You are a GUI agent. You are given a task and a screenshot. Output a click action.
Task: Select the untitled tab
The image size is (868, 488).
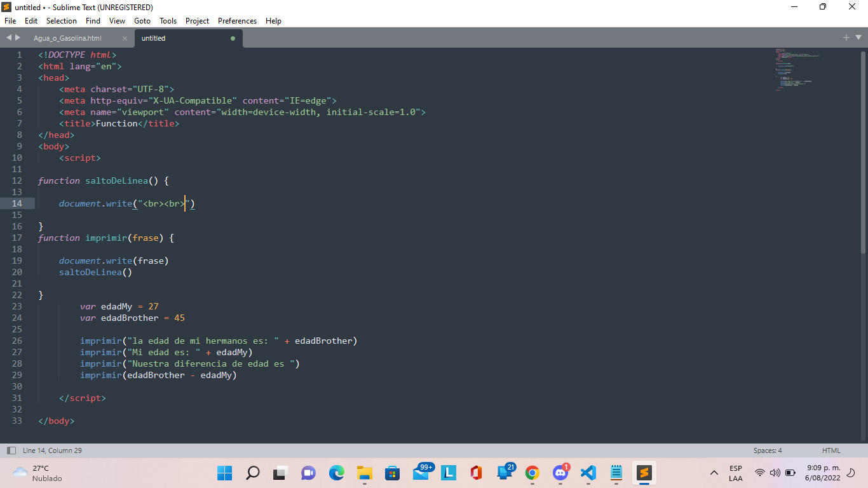[x=188, y=38]
